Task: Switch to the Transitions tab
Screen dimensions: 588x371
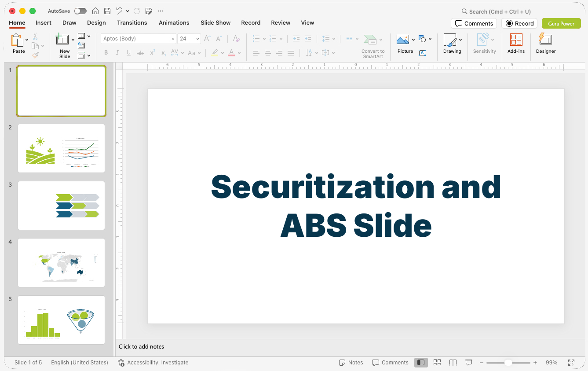Action: click(x=132, y=23)
